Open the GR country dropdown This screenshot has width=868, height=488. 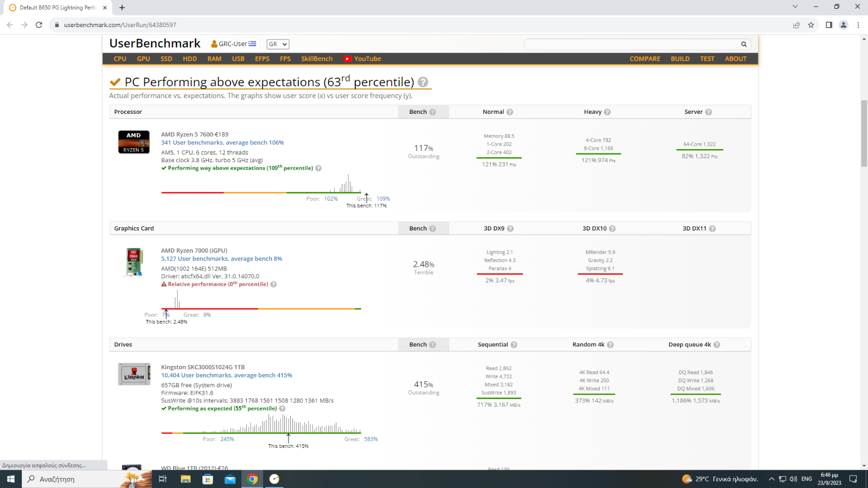click(278, 44)
